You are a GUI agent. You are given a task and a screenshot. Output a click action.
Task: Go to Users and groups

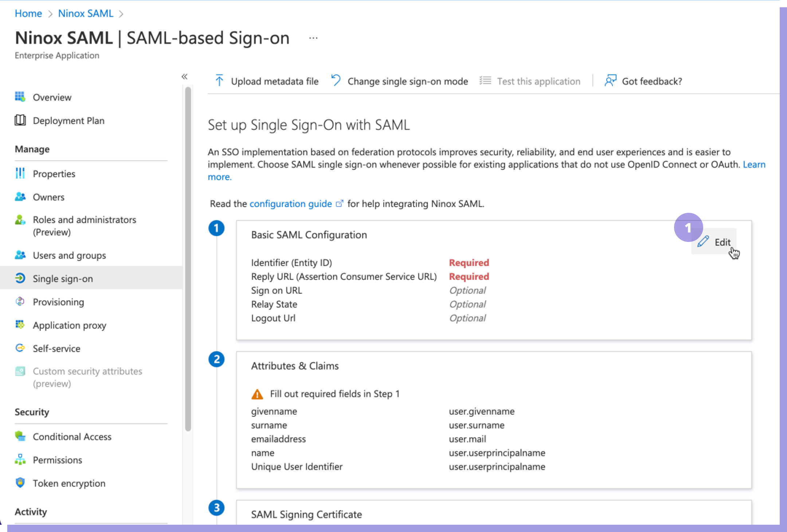pyautogui.click(x=69, y=255)
